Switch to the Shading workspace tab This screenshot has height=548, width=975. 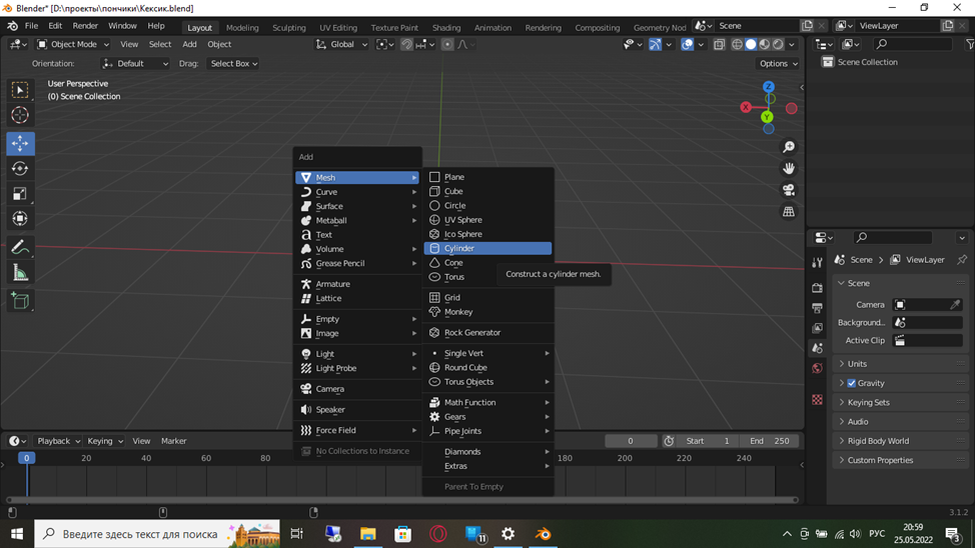click(446, 27)
